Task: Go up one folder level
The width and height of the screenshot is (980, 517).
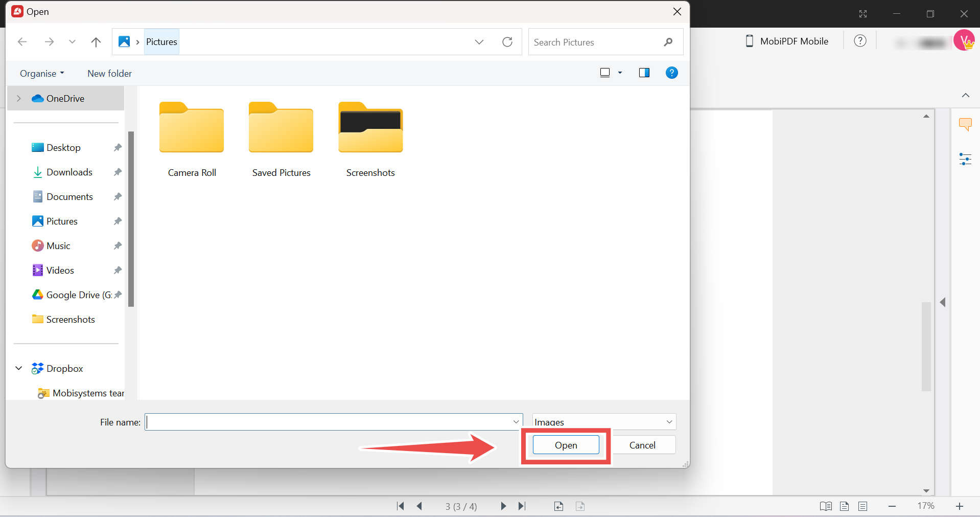Action: [x=96, y=42]
